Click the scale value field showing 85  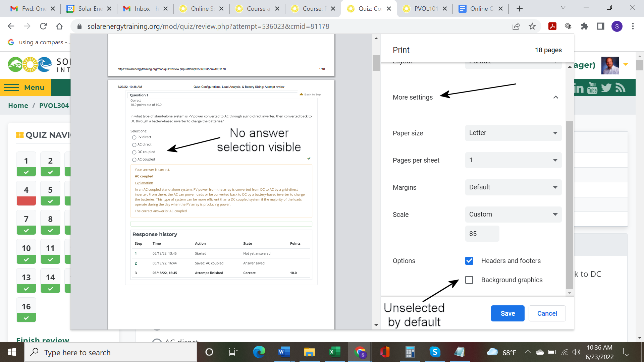[482, 234]
